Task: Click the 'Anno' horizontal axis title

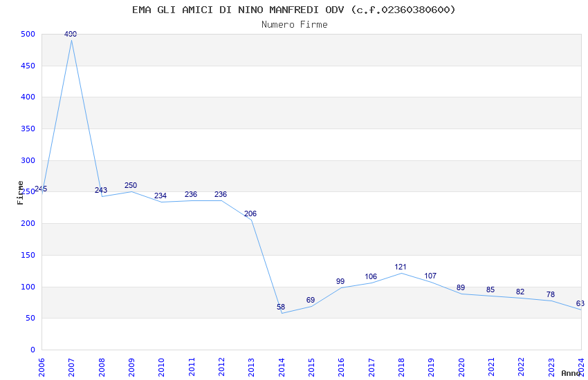Action: 571,373
